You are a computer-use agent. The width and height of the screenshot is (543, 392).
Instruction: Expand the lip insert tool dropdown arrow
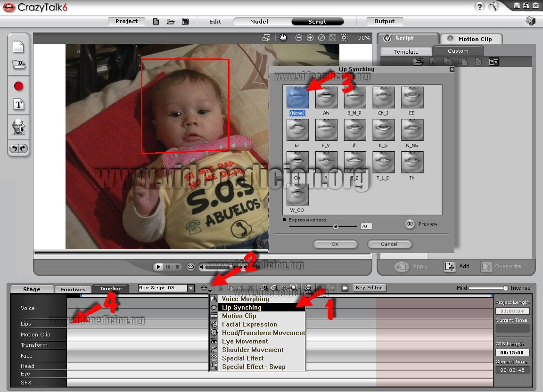click(x=210, y=291)
